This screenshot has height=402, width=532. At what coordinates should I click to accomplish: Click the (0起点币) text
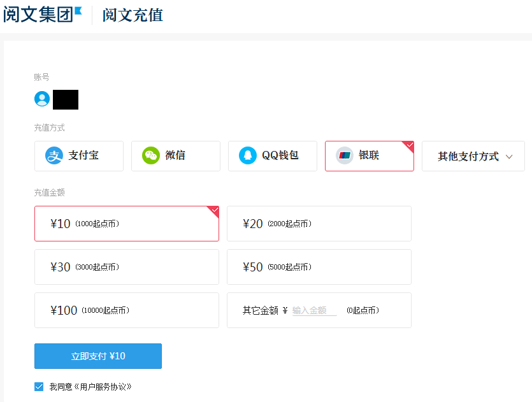click(363, 310)
